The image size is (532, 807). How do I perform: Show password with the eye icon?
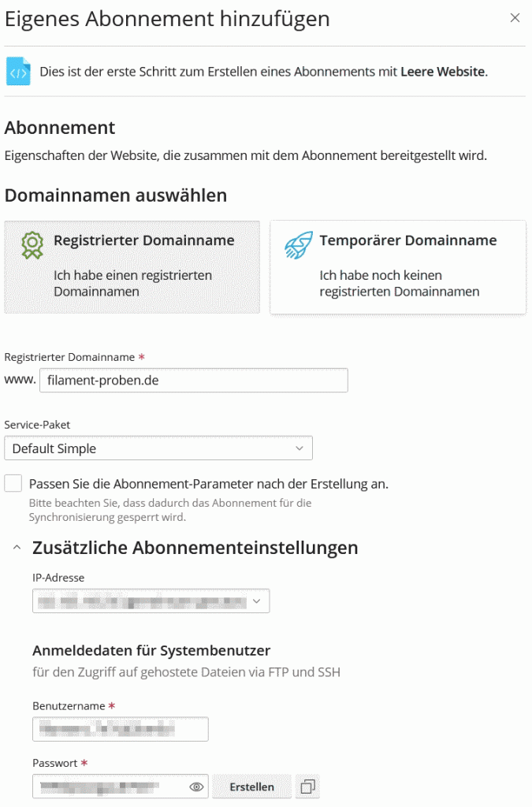[197, 787]
